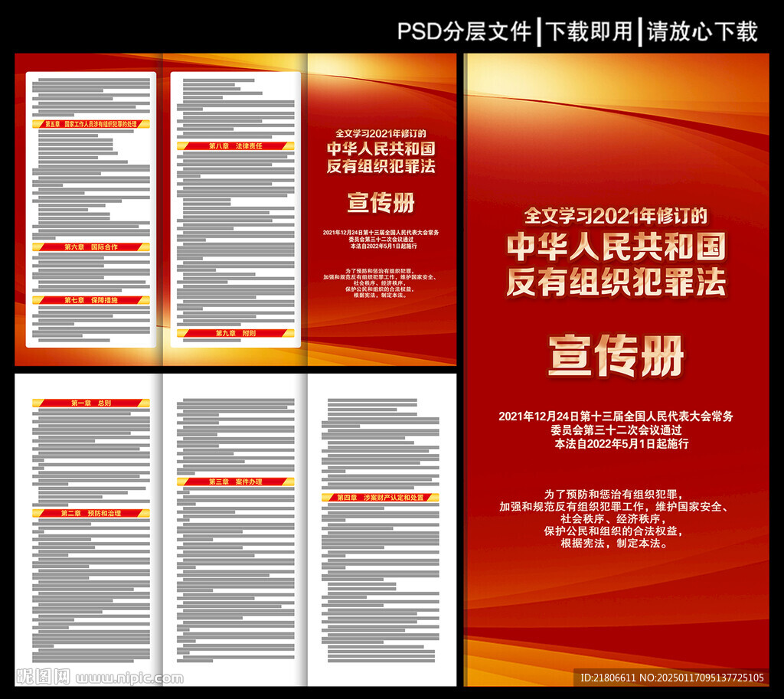The height and width of the screenshot is (699, 784).
Task: Click the small fold panel's "宣传册" title
Action: pos(381,203)
